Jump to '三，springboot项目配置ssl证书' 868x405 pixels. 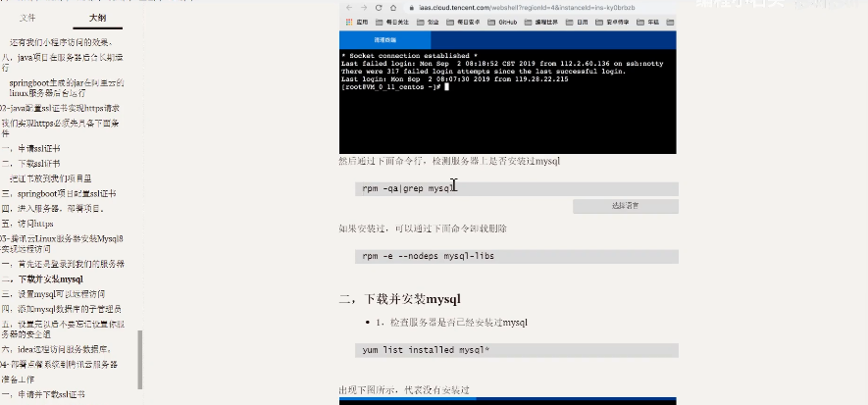coord(59,193)
